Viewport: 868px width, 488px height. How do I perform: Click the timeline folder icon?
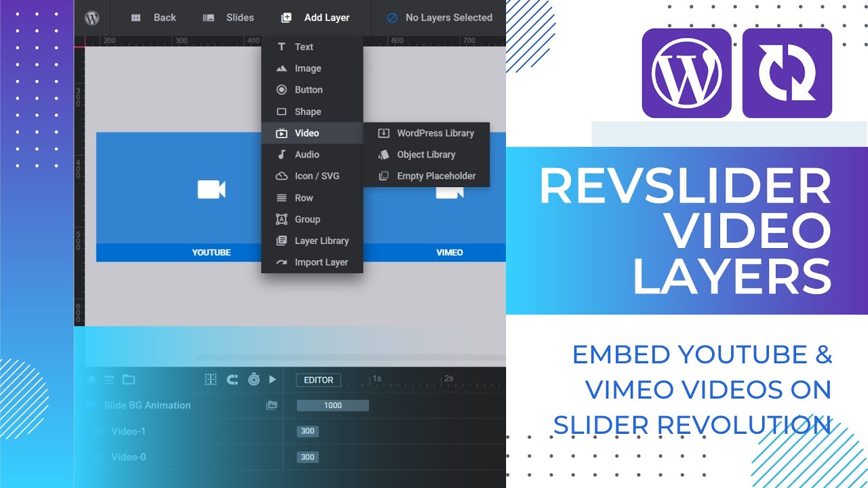(129, 380)
